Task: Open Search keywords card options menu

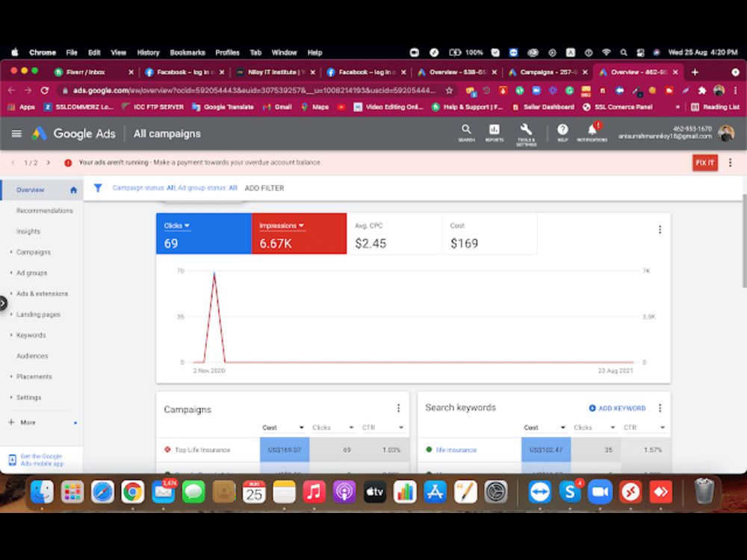Action: [x=660, y=408]
